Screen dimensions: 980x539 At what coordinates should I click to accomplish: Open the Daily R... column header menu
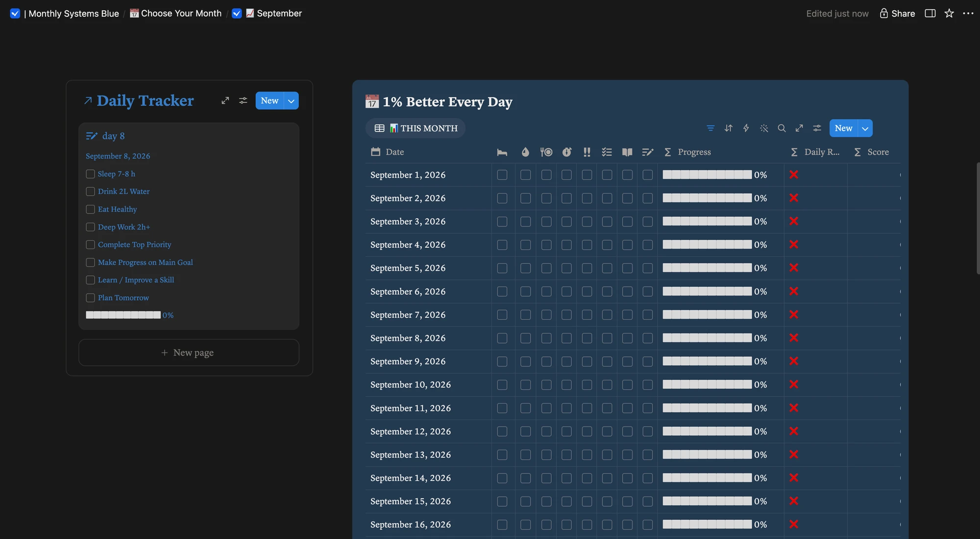[x=815, y=152]
